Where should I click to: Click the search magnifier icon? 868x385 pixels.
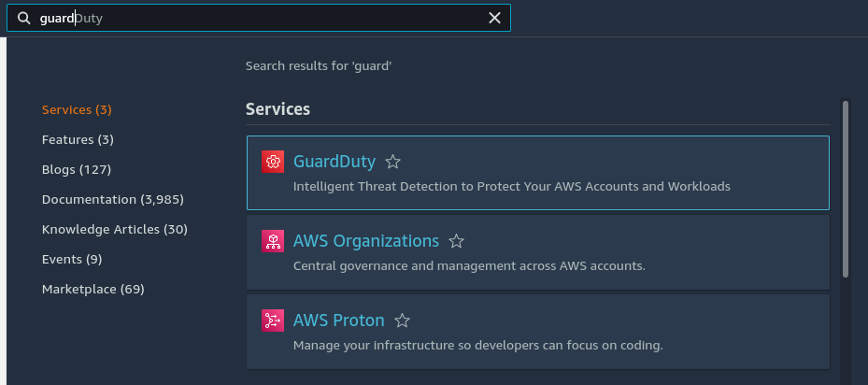23,19
